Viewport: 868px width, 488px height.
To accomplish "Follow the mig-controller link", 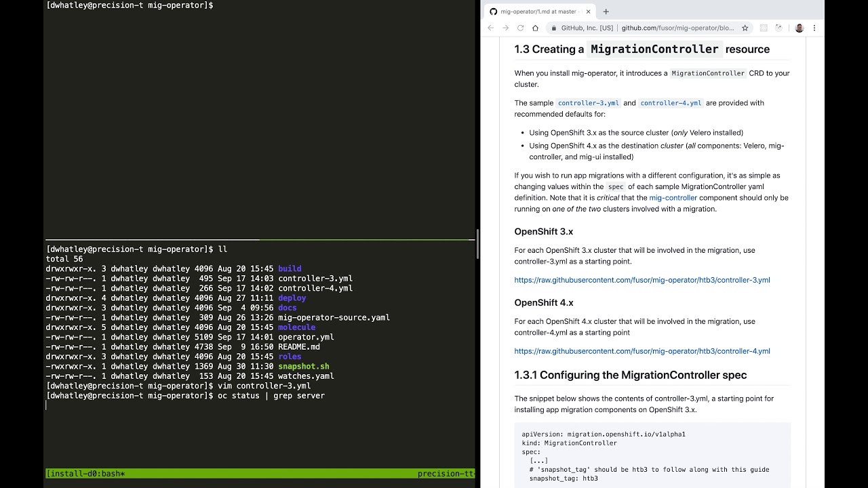I will pos(673,198).
